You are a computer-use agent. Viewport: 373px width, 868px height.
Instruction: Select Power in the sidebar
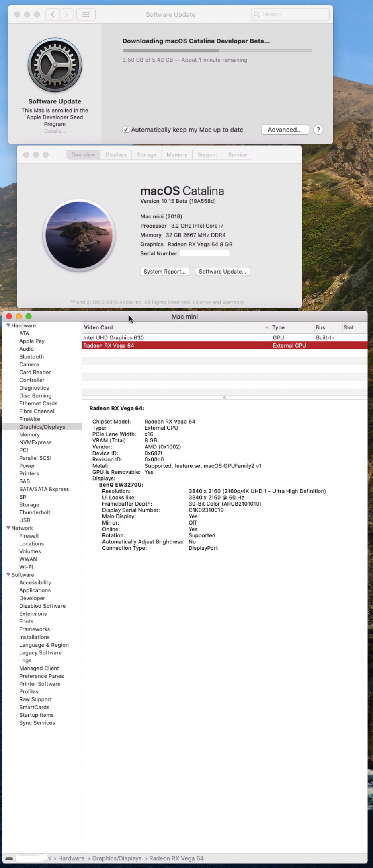(x=27, y=466)
